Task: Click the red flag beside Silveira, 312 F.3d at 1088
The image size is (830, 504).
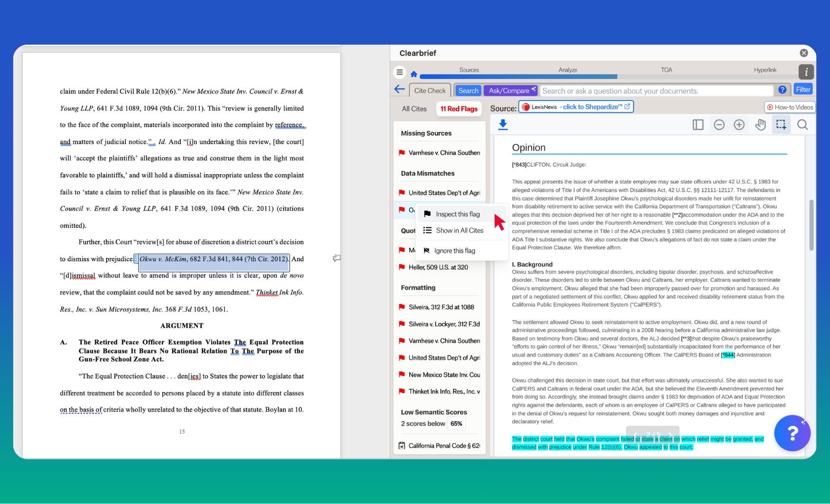Action: [x=402, y=307]
